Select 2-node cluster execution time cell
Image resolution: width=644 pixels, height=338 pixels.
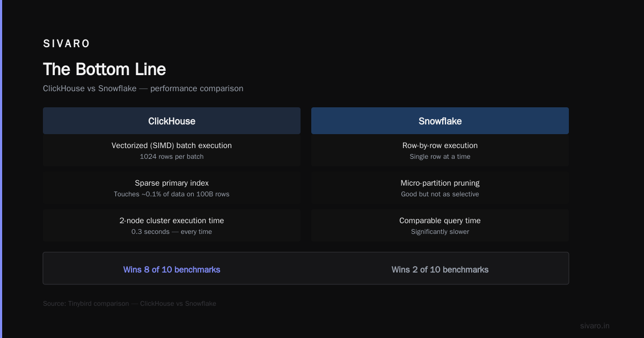coord(172,225)
